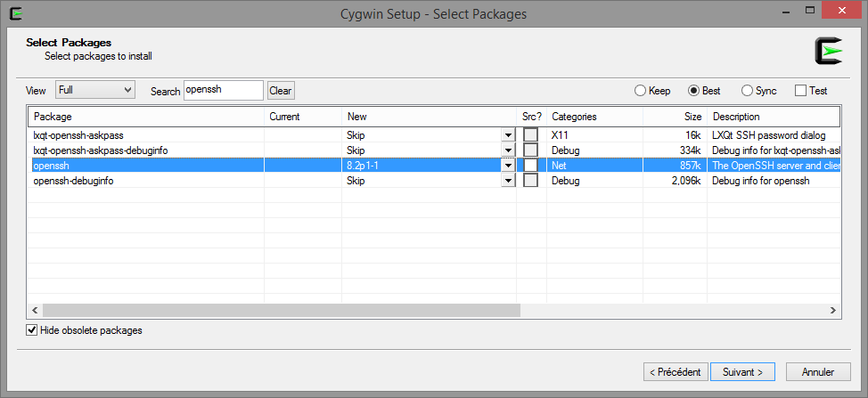
Task: Select the openssh-debuginfo package row
Action: pos(434,180)
